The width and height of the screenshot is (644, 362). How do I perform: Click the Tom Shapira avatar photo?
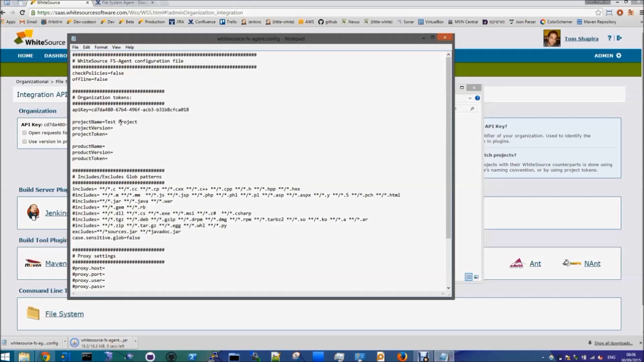pyautogui.click(x=552, y=38)
